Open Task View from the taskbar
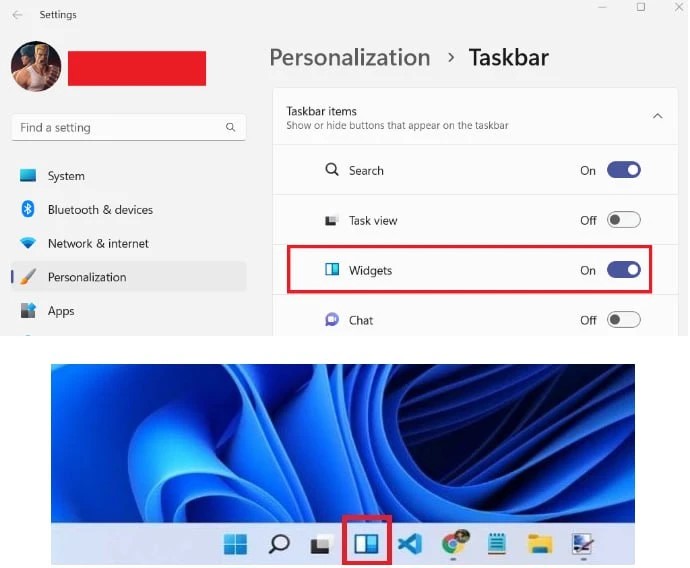This screenshot has width=690, height=568. (x=322, y=544)
